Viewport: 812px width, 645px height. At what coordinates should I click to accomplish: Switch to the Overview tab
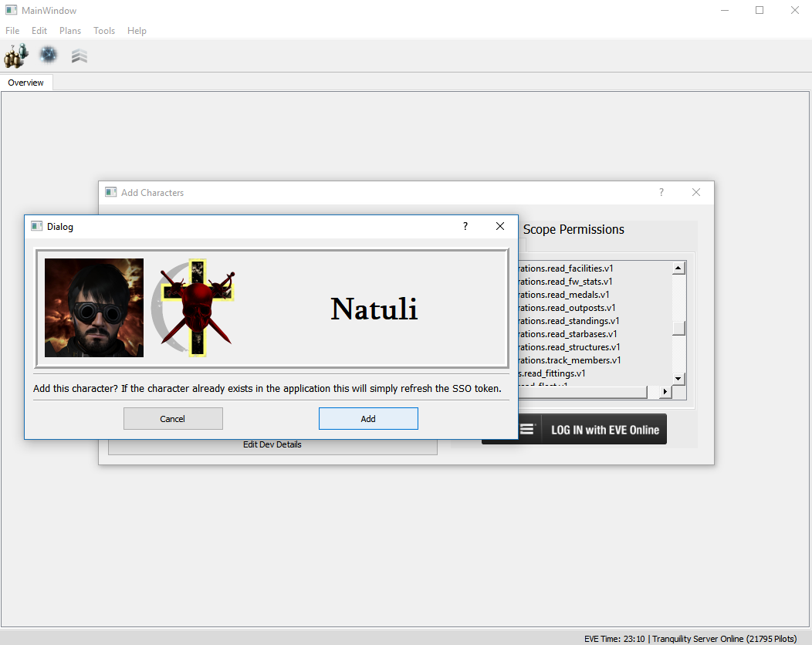point(26,83)
